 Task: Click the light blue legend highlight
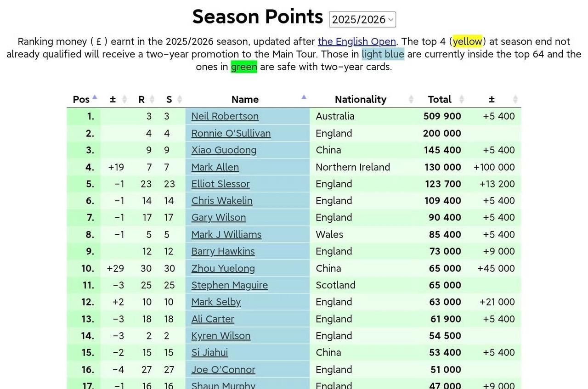pos(383,54)
